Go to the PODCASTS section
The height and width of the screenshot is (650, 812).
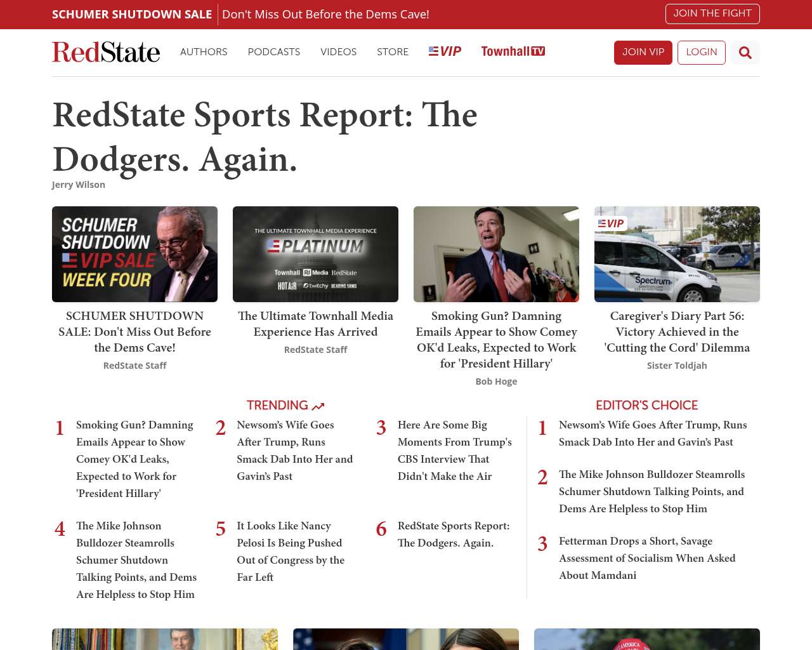(273, 52)
